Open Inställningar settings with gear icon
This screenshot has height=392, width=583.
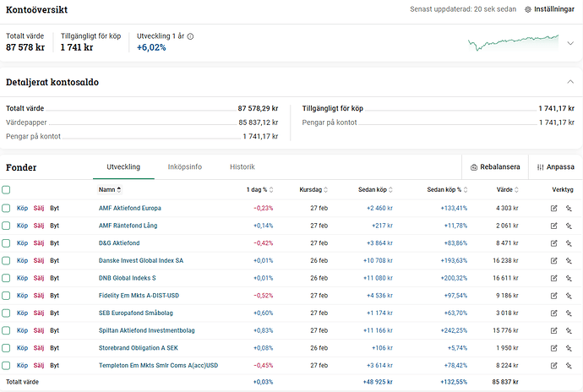pyautogui.click(x=549, y=9)
